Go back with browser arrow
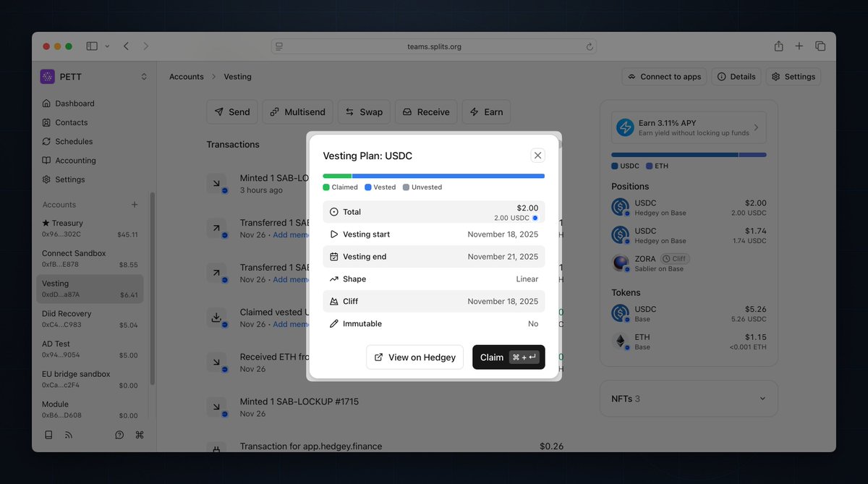Image resolution: width=868 pixels, height=484 pixels. pos(126,46)
